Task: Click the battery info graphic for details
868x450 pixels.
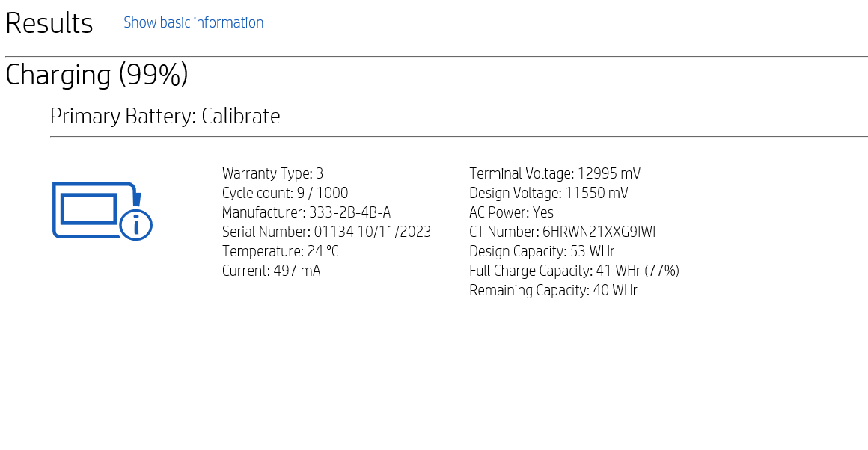Action: point(101,209)
